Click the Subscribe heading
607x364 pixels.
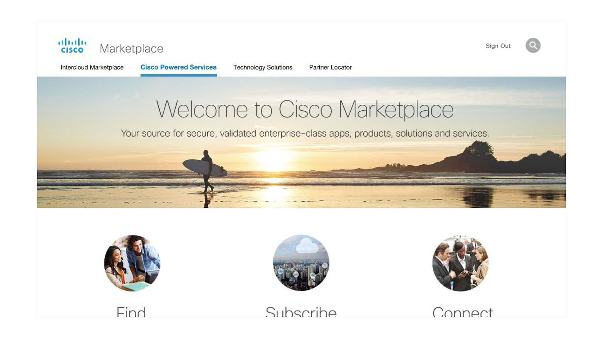(301, 312)
